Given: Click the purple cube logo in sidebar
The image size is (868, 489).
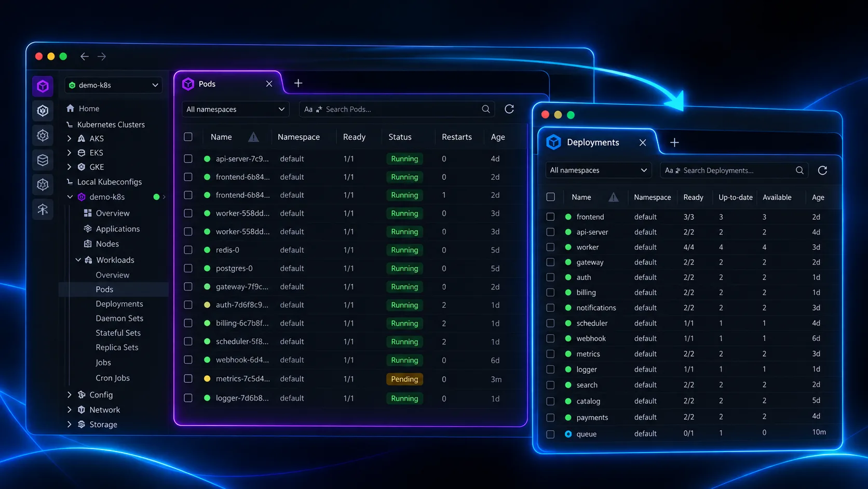Looking at the screenshot, I should tap(43, 86).
